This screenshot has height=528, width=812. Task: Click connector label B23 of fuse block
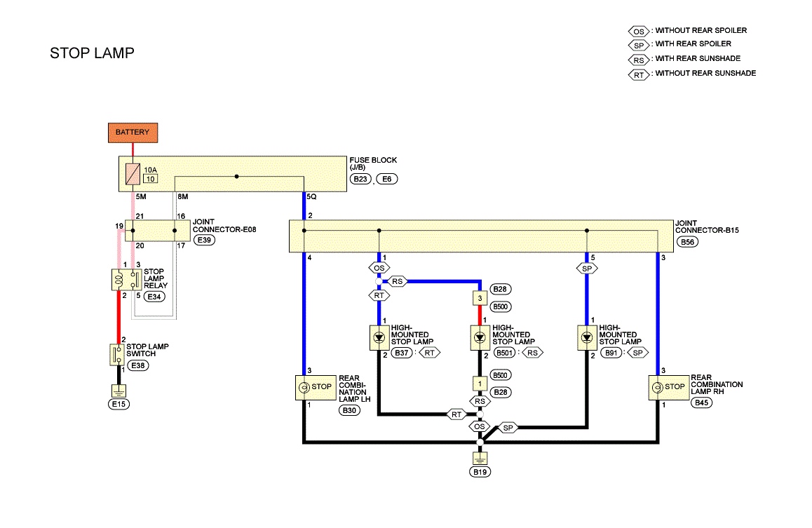pyautogui.click(x=360, y=179)
